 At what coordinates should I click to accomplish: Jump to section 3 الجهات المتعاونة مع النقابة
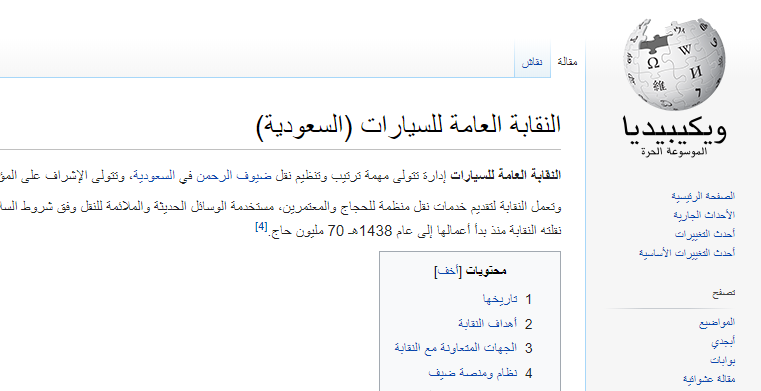[x=456, y=348]
